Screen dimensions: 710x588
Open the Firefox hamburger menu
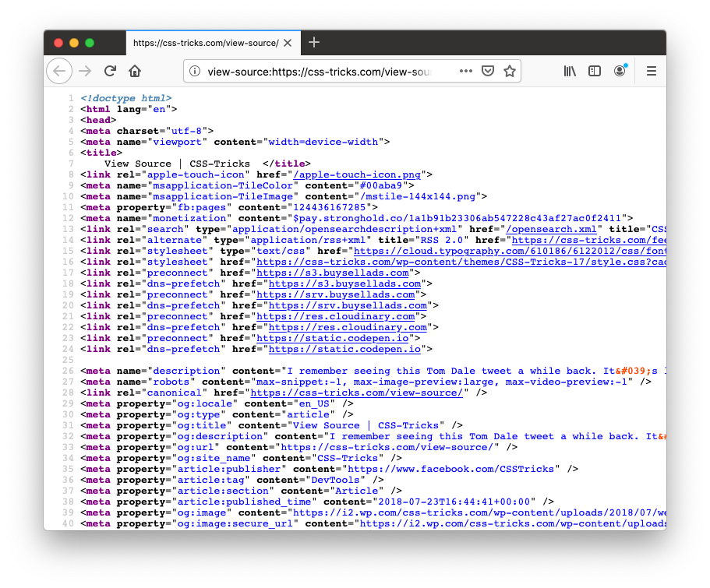(652, 71)
